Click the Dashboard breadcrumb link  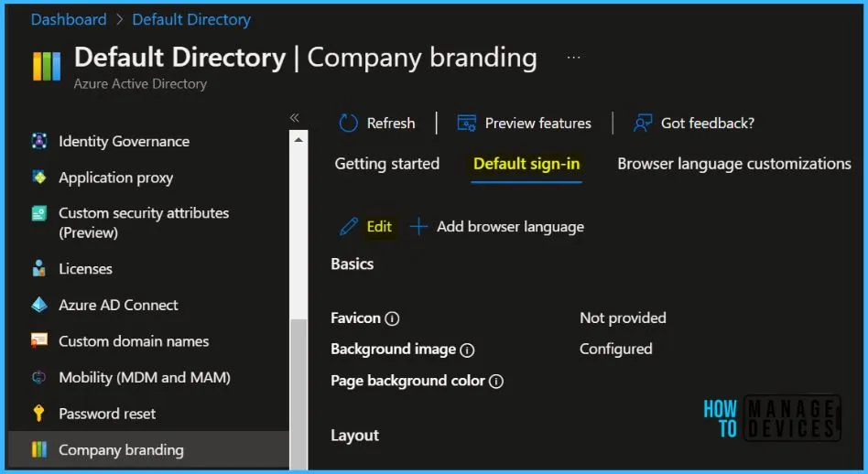pos(69,19)
